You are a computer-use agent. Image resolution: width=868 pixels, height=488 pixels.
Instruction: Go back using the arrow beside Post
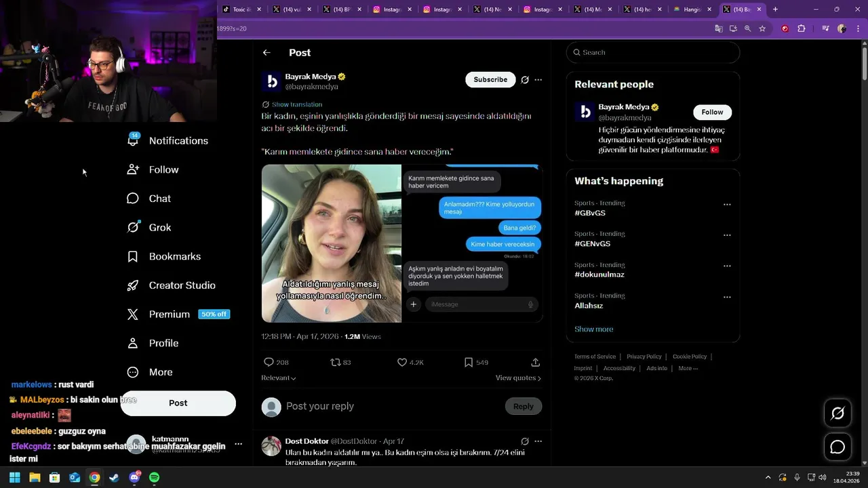click(267, 53)
